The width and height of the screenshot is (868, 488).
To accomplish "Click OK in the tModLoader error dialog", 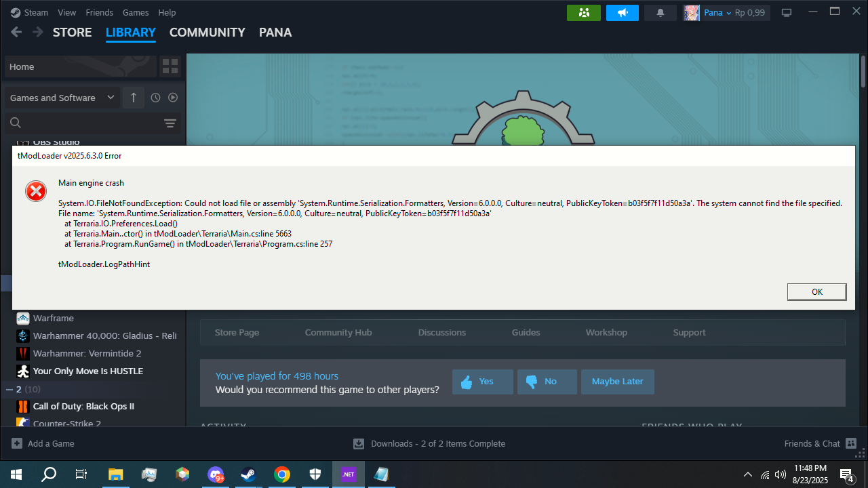I will [816, 291].
